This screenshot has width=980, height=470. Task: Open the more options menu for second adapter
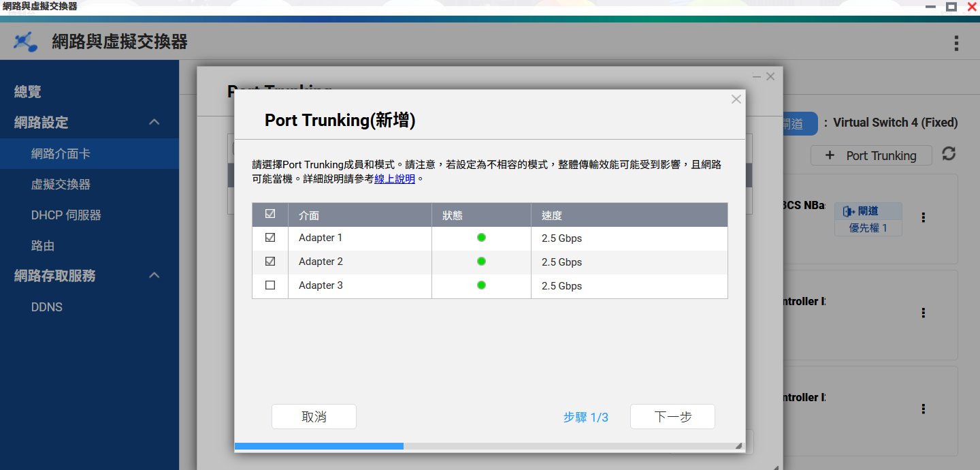click(924, 313)
